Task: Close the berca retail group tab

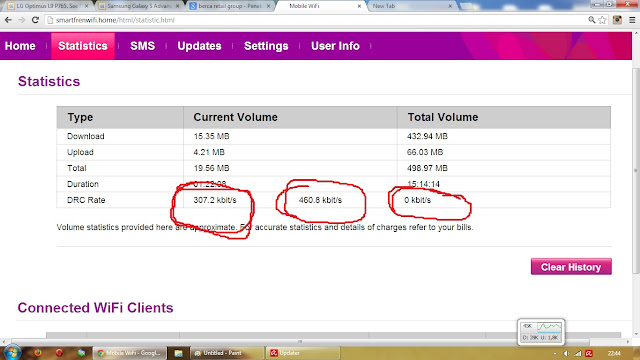Action: click(x=268, y=6)
